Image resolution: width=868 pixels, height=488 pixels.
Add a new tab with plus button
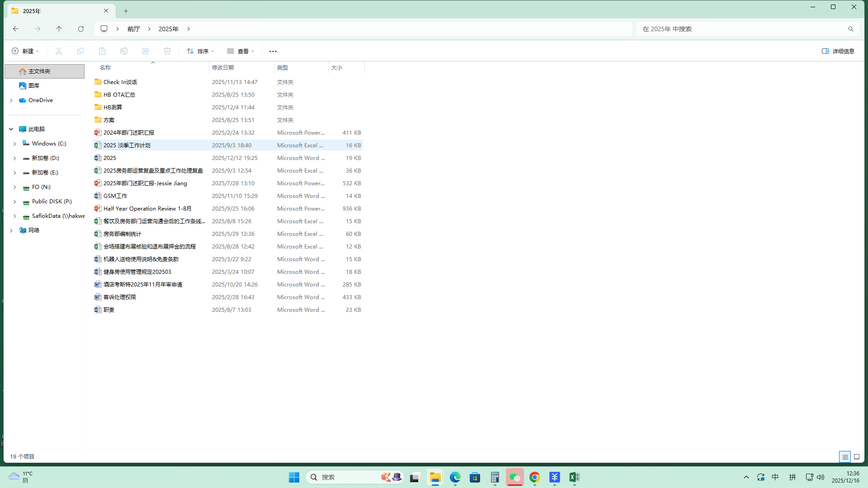pos(126,11)
